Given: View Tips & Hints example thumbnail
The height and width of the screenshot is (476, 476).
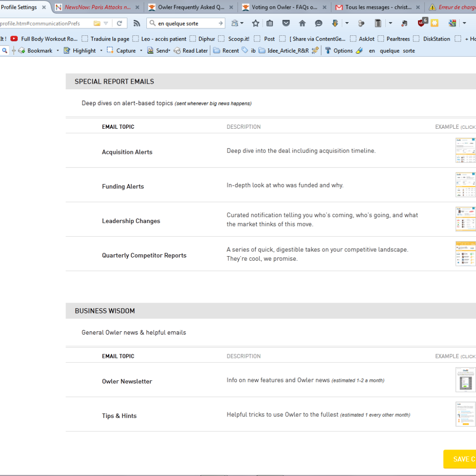Looking at the screenshot, I should [466, 414].
